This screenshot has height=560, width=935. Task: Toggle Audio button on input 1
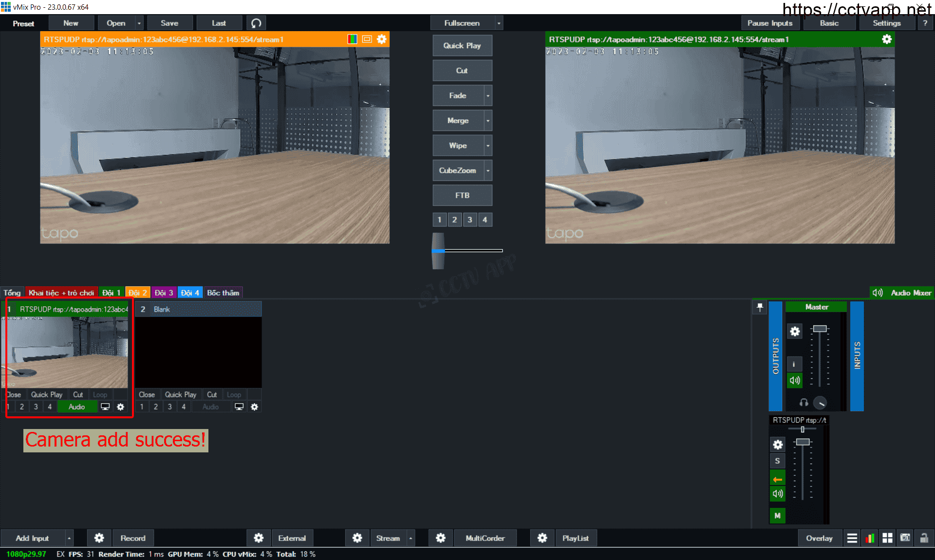77,407
